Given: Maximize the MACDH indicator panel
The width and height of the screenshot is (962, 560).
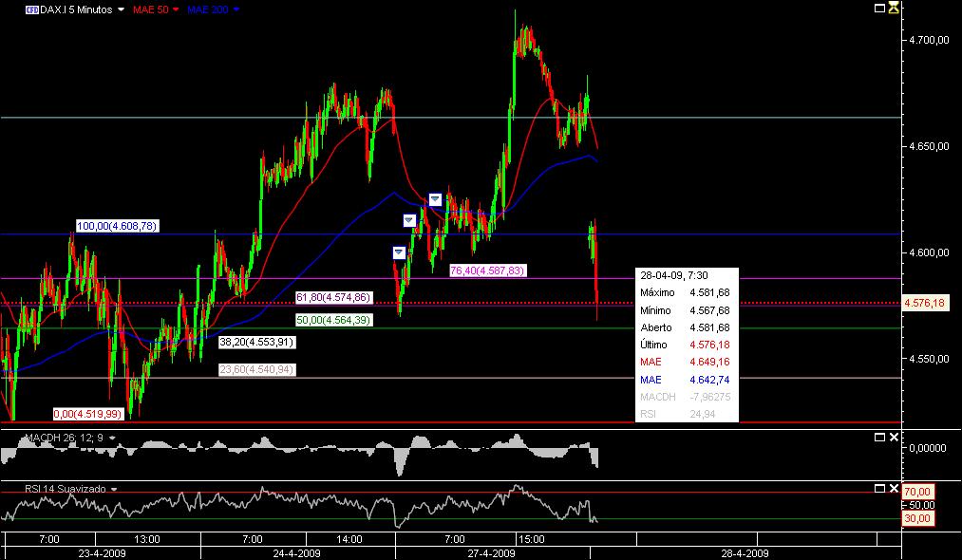Looking at the screenshot, I should 879,438.
